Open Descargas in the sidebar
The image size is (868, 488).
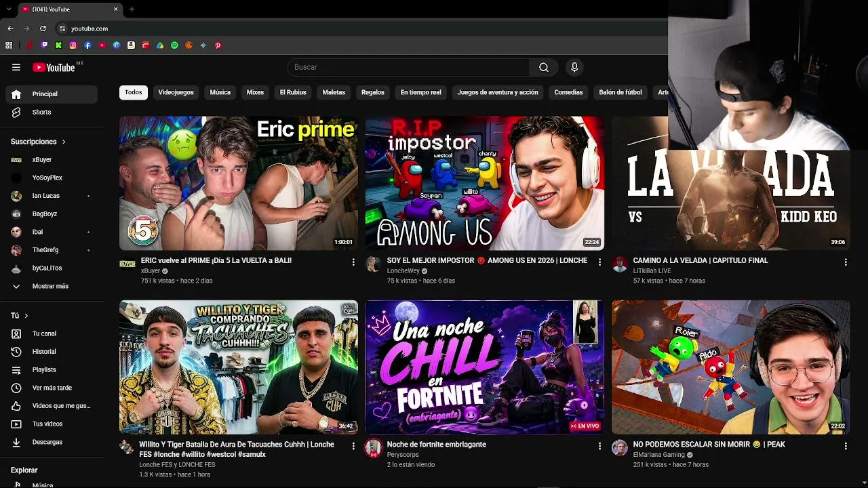pos(52,442)
